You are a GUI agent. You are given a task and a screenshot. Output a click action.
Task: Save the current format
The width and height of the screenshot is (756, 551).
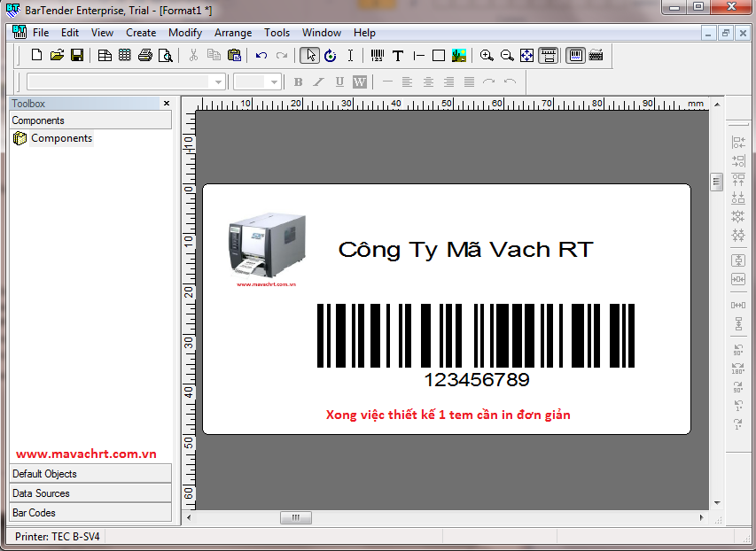(77, 55)
